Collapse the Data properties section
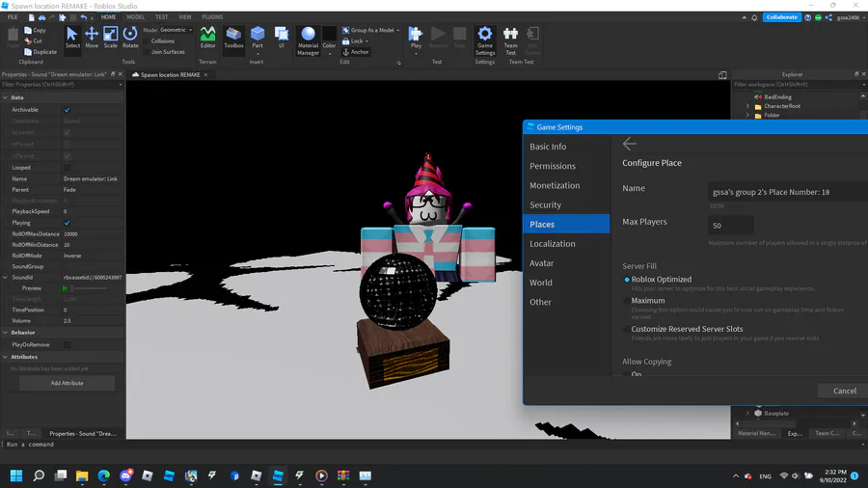This screenshot has height=488, width=868. (x=5, y=97)
